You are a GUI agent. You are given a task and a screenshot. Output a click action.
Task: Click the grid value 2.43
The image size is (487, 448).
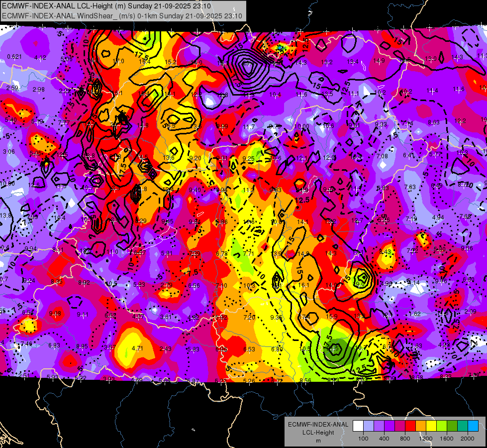click(x=165, y=349)
